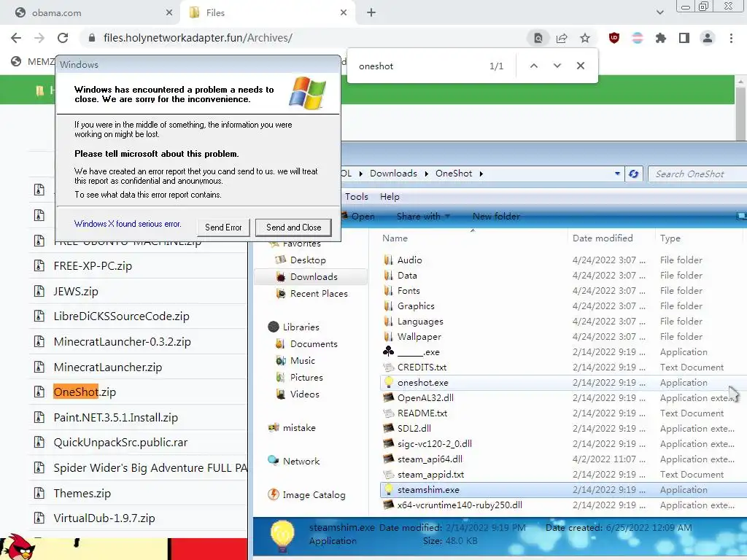Open the Share with dropdown
The width and height of the screenshot is (747, 560).
[x=423, y=216]
